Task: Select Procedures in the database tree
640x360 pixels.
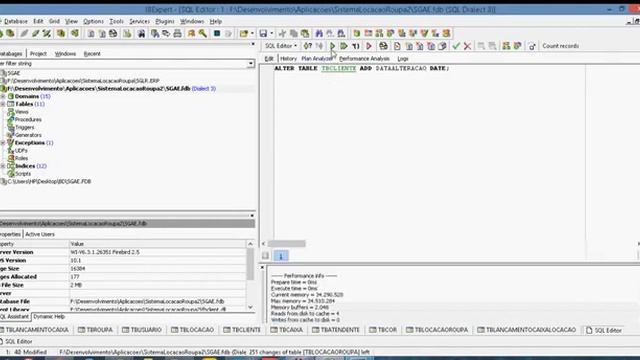Action: tap(28, 120)
